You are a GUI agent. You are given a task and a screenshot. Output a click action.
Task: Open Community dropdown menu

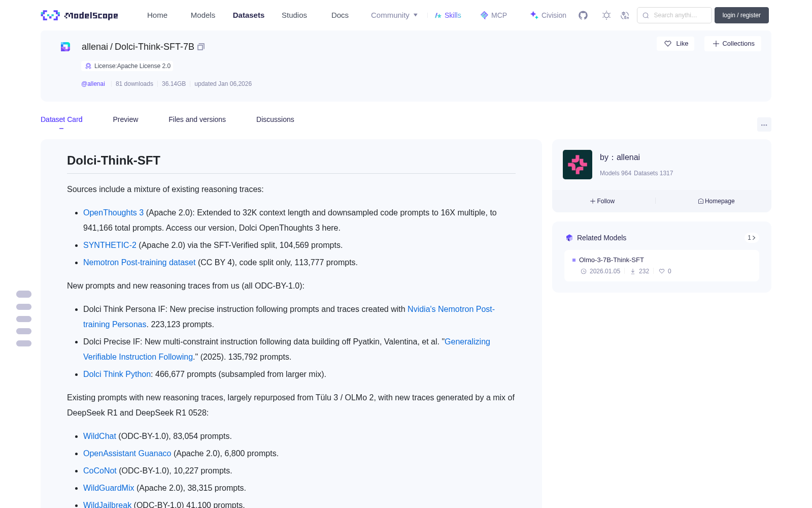coord(394,15)
